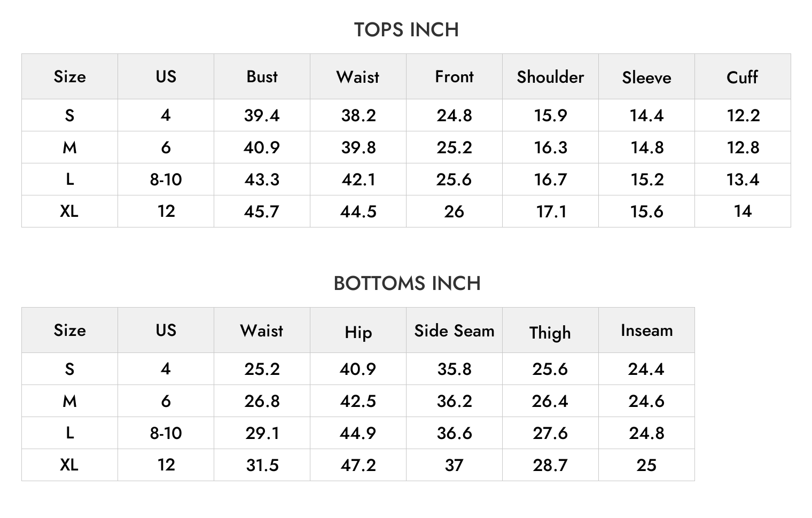Click the Thigh column header
The height and width of the screenshot is (518, 812).
coord(550,333)
